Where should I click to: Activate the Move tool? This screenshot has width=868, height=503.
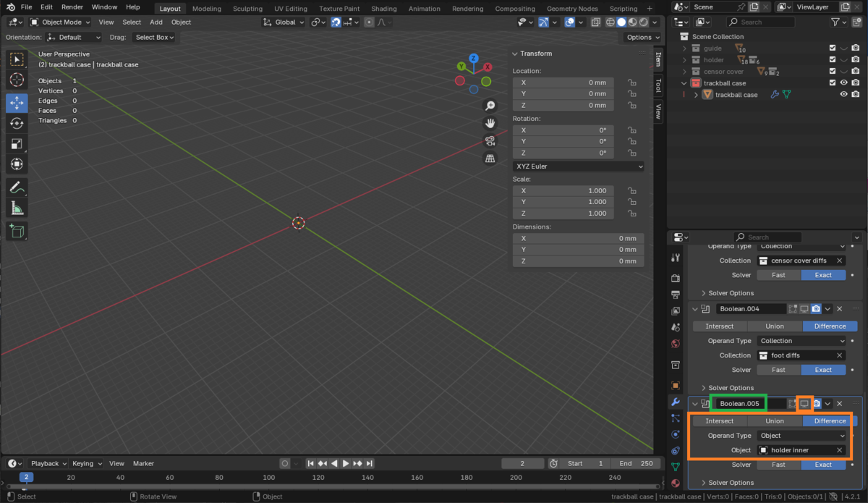click(x=17, y=103)
